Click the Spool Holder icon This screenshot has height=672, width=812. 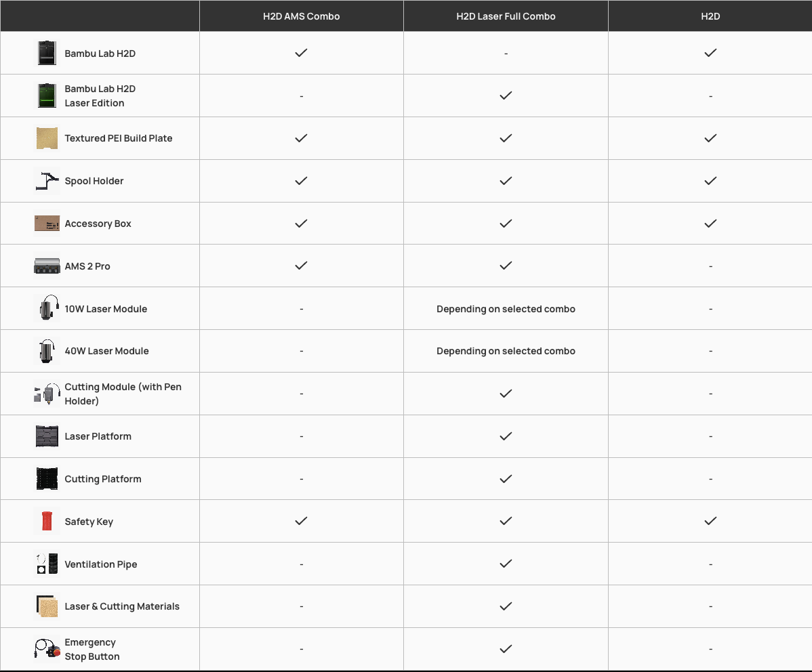pos(47,181)
